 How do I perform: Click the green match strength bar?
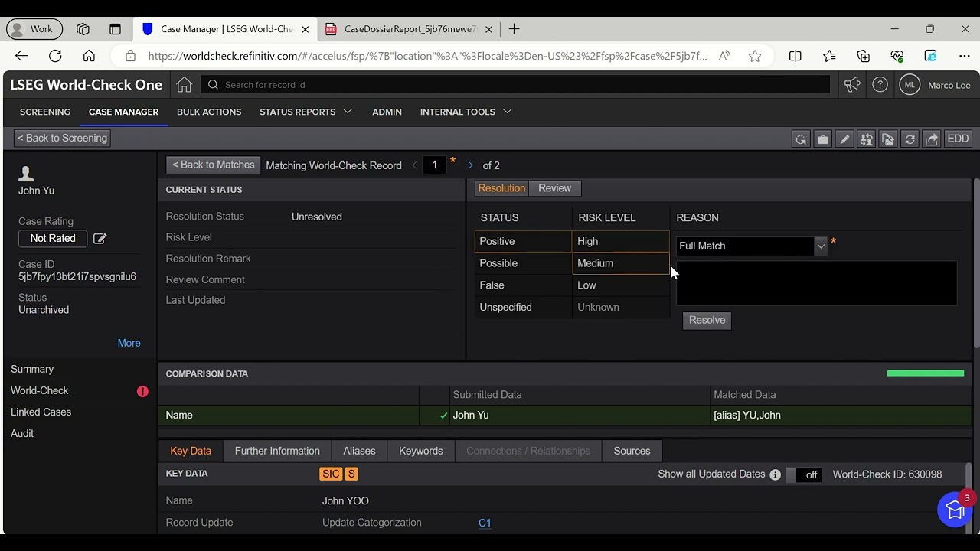(x=926, y=373)
